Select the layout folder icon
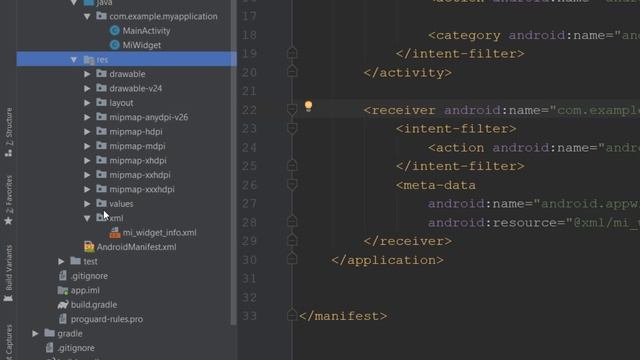Screen dimensions: 640x360 coord(102,102)
